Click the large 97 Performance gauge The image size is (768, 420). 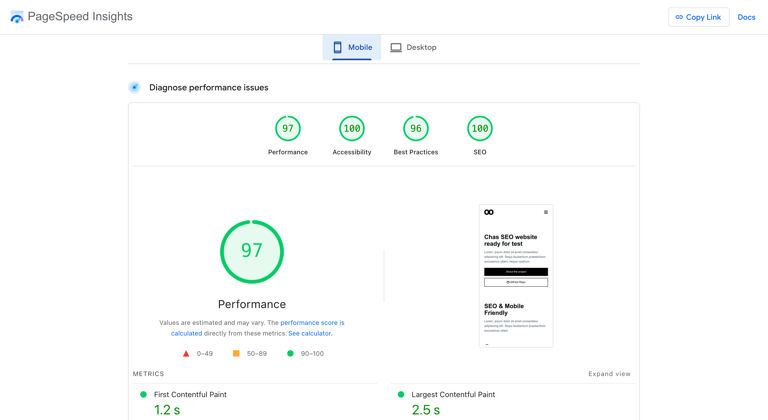252,251
